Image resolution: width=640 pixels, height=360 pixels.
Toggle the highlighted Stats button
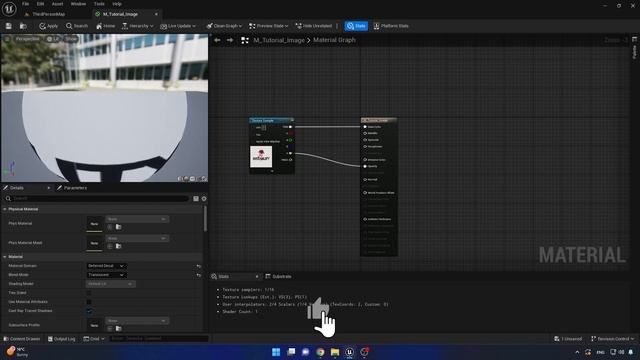click(x=356, y=26)
